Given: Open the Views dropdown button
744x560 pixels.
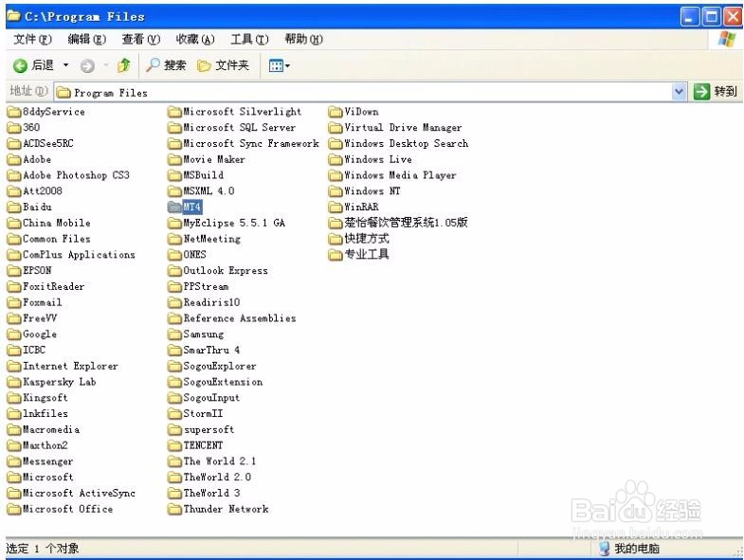Looking at the screenshot, I should click(x=279, y=65).
